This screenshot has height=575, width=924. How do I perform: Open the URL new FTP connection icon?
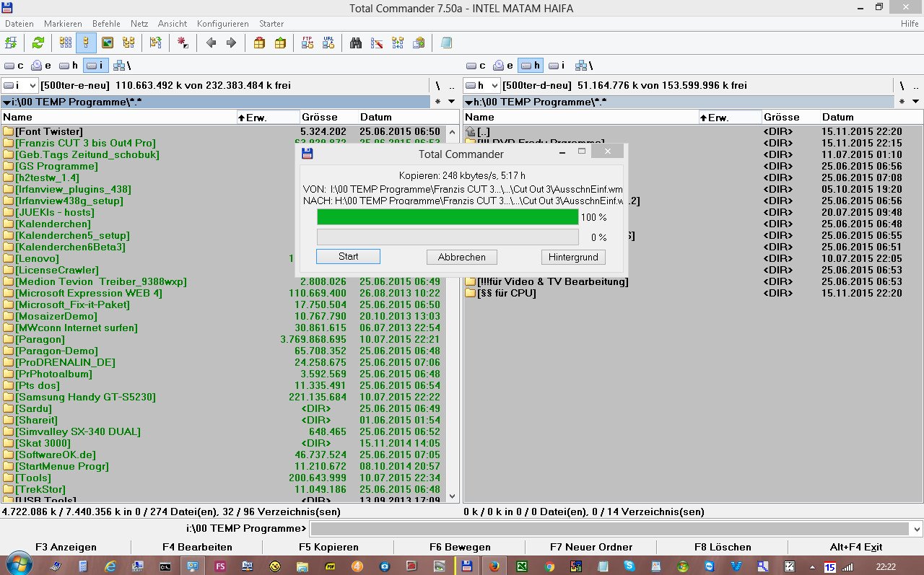click(x=328, y=43)
